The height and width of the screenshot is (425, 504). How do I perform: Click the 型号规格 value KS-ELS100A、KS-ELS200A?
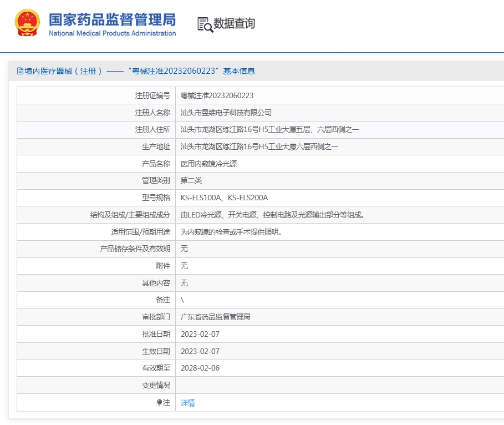coord(223,197)
